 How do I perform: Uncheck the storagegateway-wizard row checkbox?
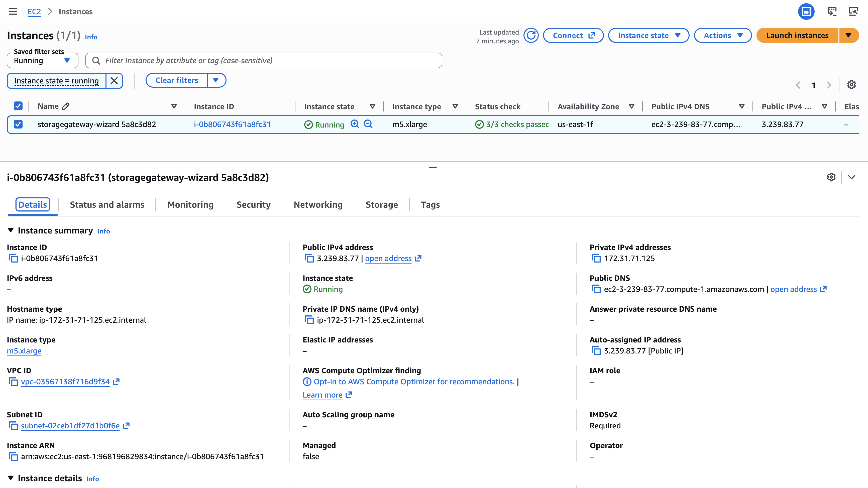tap(18, 124)
